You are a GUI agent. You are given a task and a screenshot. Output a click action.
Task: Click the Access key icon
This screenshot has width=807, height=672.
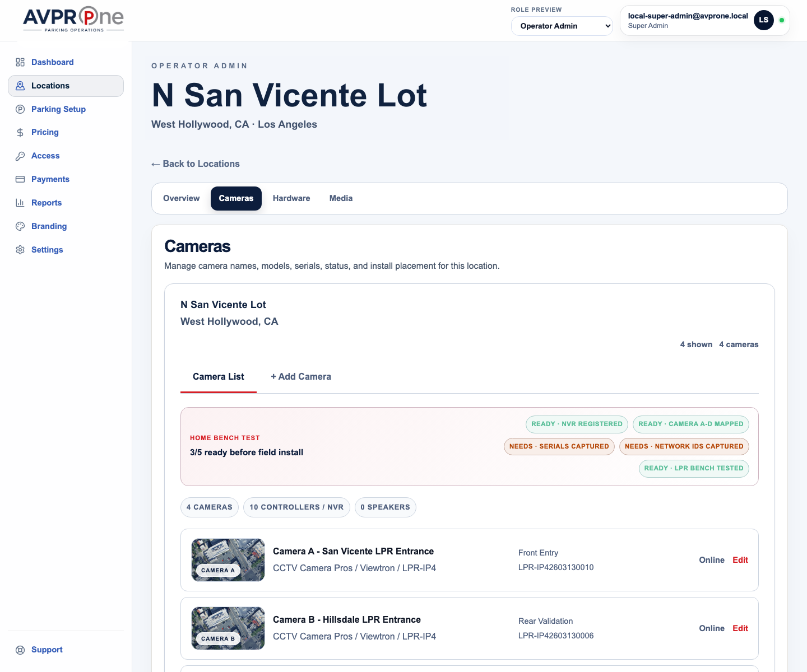(x=20, y=156)
